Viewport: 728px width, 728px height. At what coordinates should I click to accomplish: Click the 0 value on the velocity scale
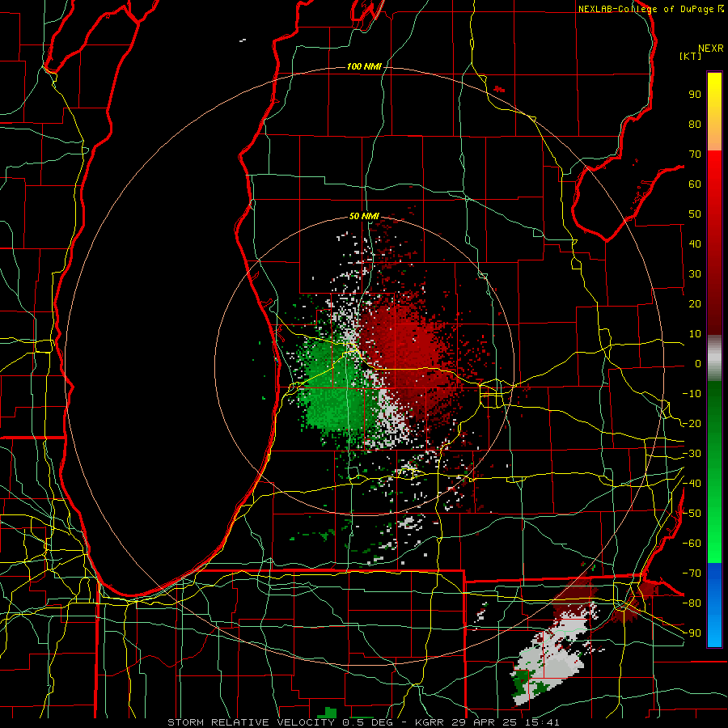pos(698,364)
